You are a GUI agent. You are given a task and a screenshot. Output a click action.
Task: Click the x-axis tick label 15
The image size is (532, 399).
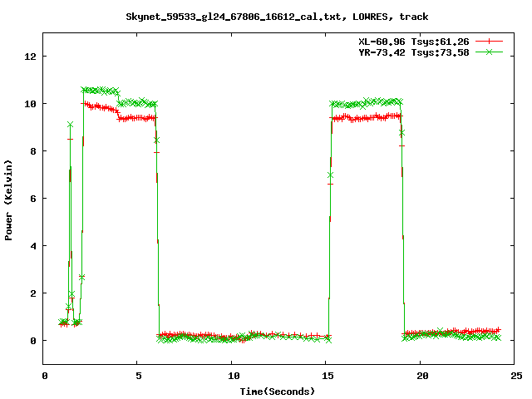coord(328,376)
